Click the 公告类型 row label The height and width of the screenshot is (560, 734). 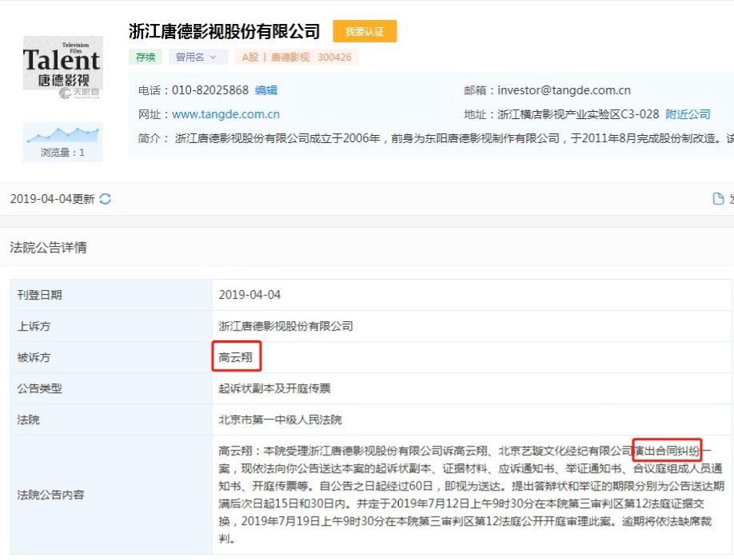(x=39, y=388)
